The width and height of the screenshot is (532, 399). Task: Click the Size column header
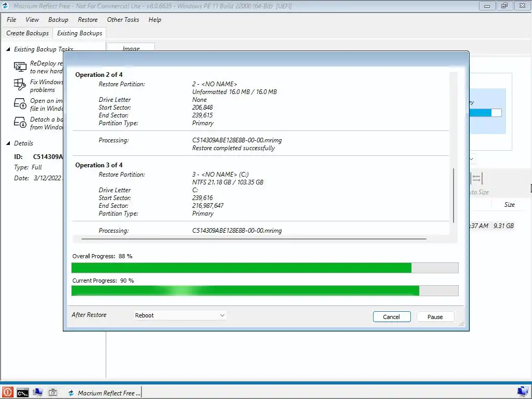pos(509,205)
